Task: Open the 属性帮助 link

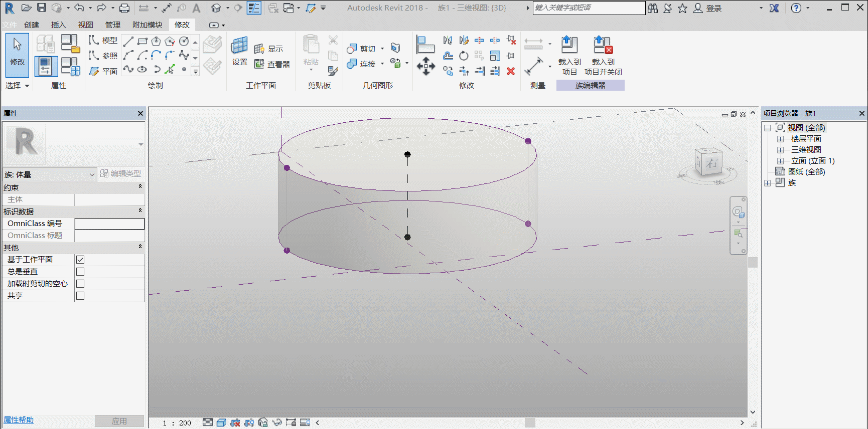Action: pyautogui.click(x=19, y=420)
